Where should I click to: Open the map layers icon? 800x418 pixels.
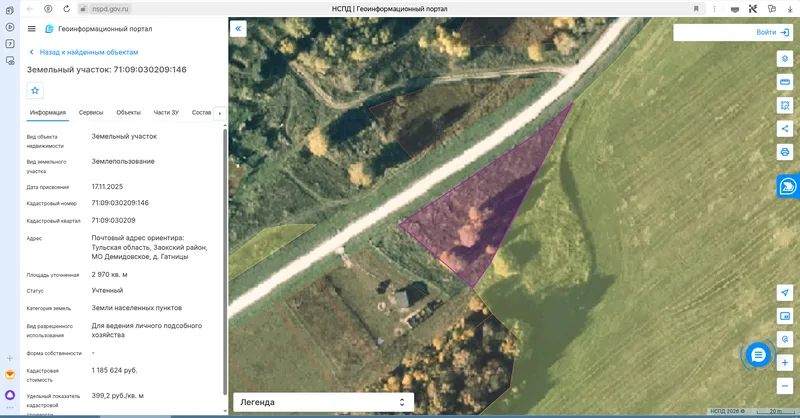(x=785, y=59)
